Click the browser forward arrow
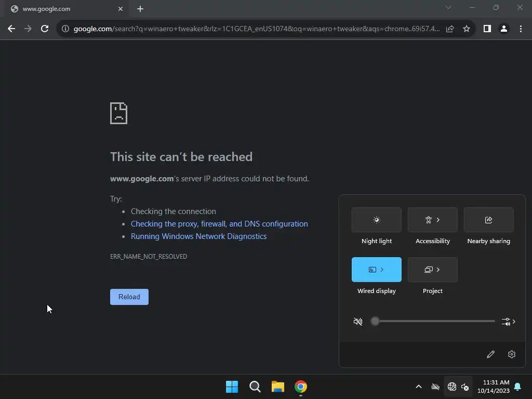Screen dimensions: 532x399 pyautogui.click(x=28, y=29)
